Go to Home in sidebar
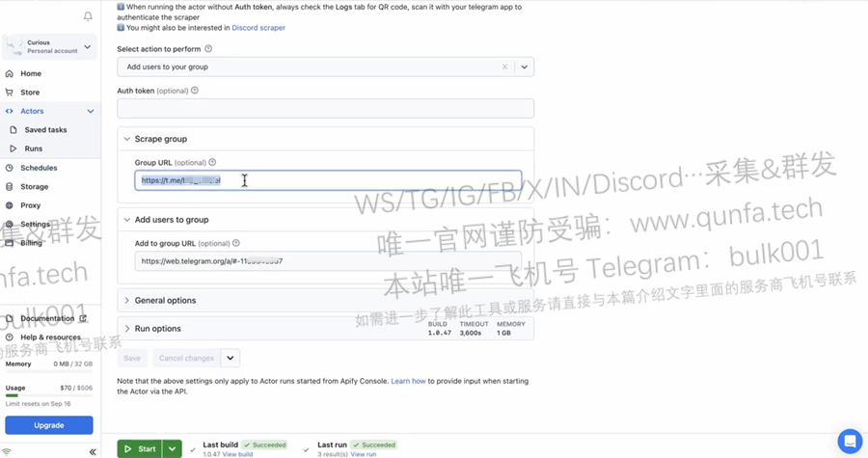This screenshot has width=868, height=458. 31,73
